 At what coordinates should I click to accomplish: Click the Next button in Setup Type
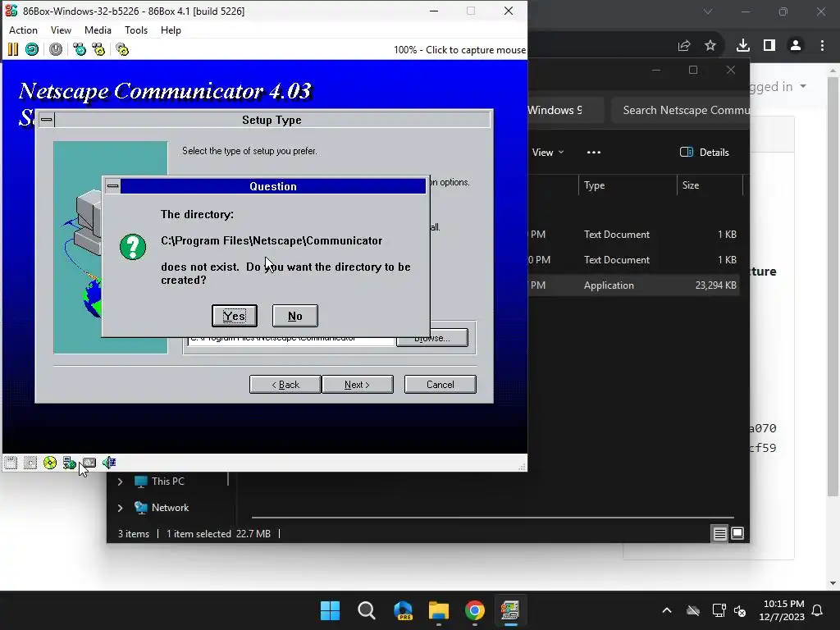coord(358,384)
